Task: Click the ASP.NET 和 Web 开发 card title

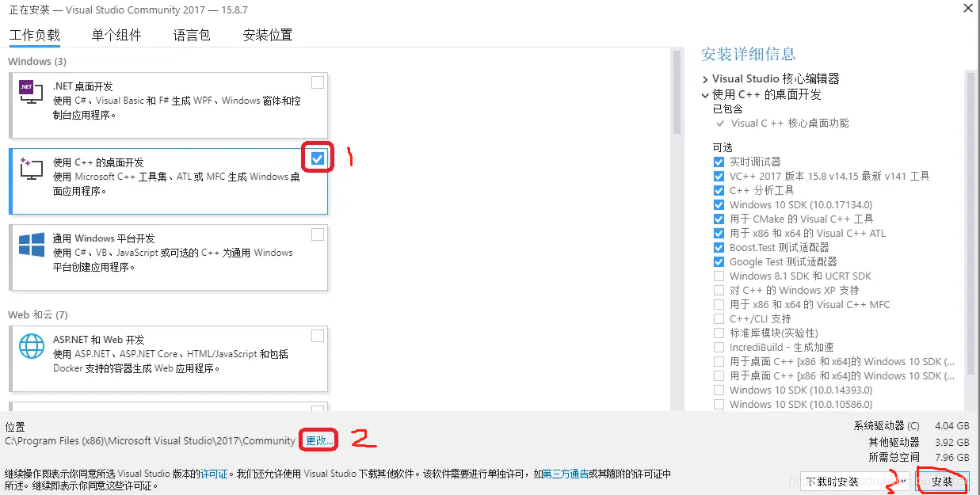Action: (x=99, y=340)
